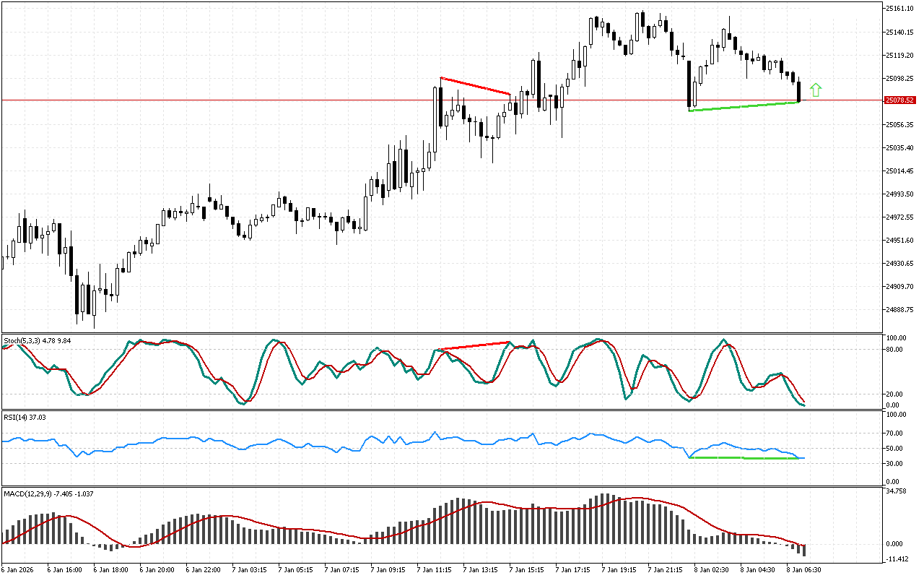Click the 25161.10 price scale label

point(899,9)
